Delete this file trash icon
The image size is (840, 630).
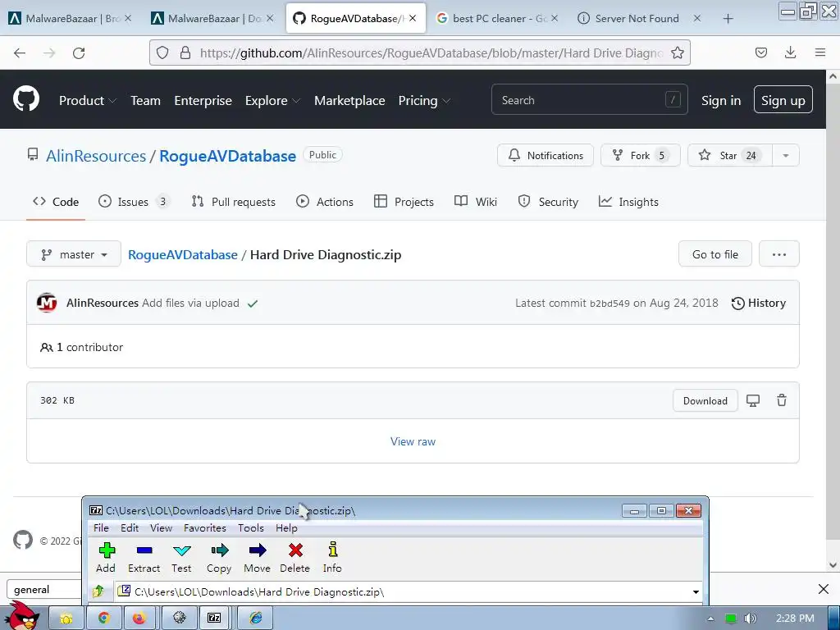point(782,400)
